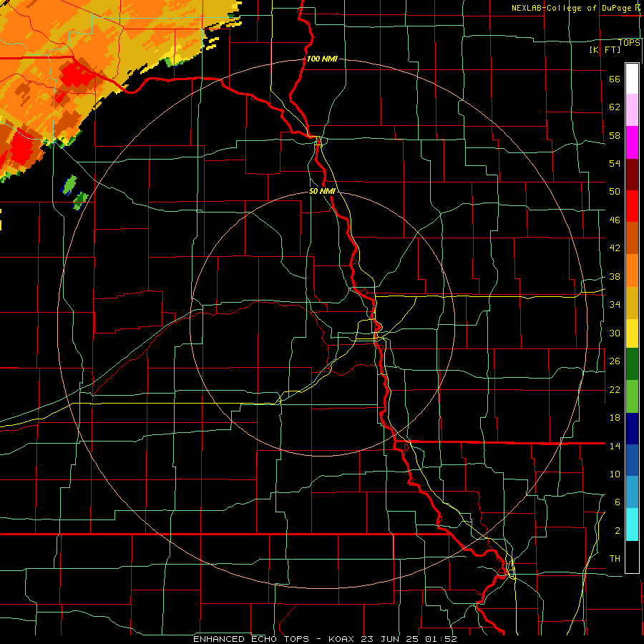Screen dimensions: 644x644
Task: Click the dark maroon swatch beside 54
Action: pyautogui.click(x=632, y=174)
